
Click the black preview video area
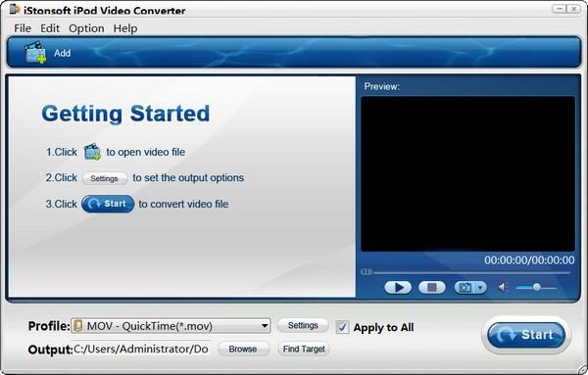coord(467,174)
